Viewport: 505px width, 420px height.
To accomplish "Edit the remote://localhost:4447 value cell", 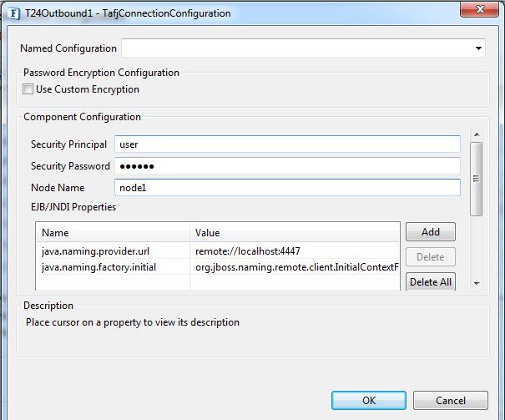I will coord(295,250).
